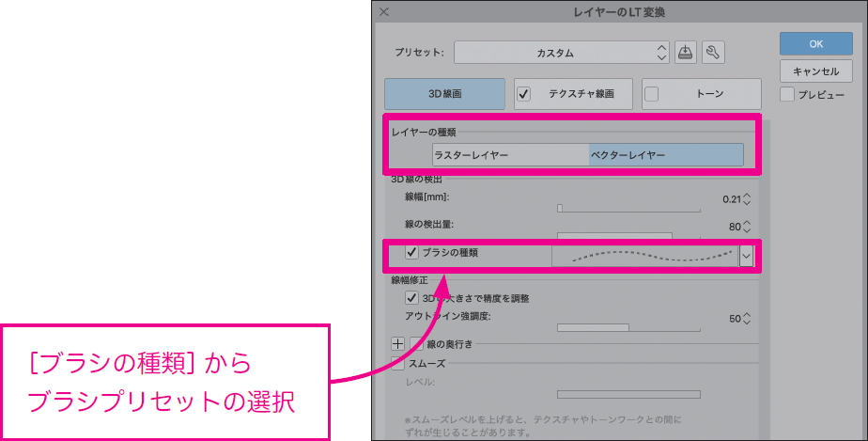Uncheck the ブラシの種類 checkbox
Screen dimensions: 868x441
coord(411,253)
